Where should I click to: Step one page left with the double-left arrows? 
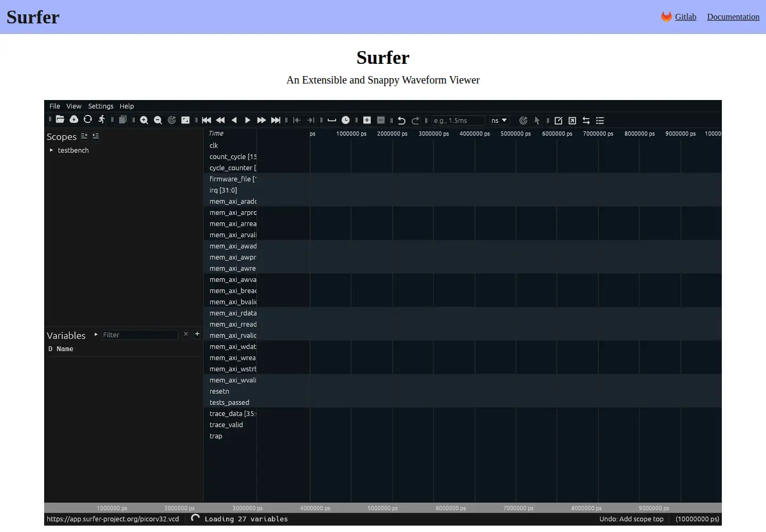tap(220, 121)
